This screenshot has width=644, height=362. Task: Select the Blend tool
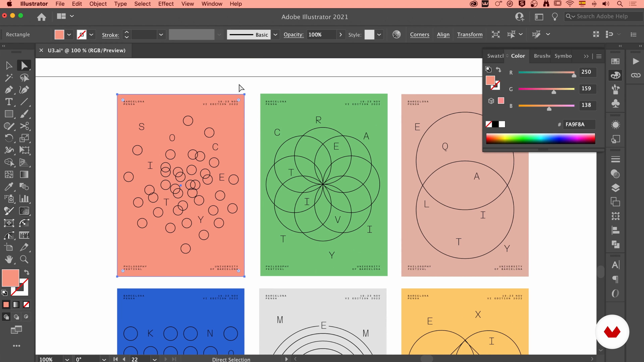click(24, 186)
